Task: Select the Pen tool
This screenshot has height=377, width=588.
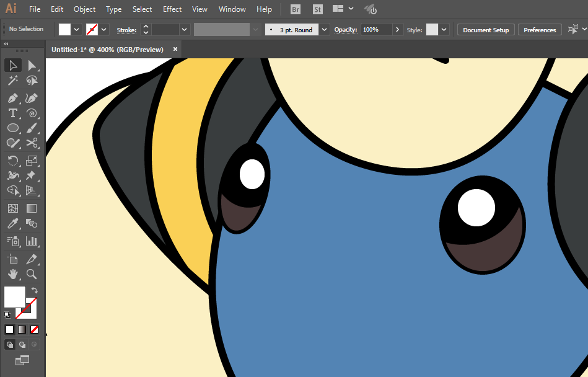Action: (x=13, y=99)
